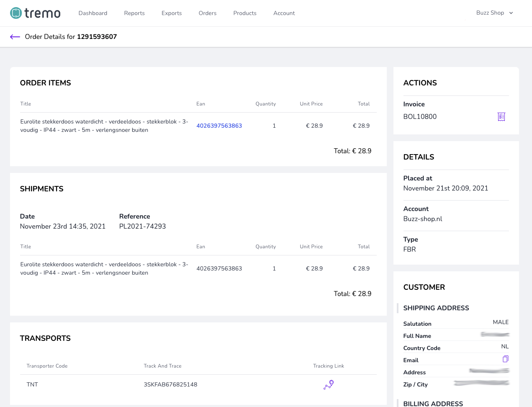Select shipment reference PL2021-74293

click(x=142, y=227)
